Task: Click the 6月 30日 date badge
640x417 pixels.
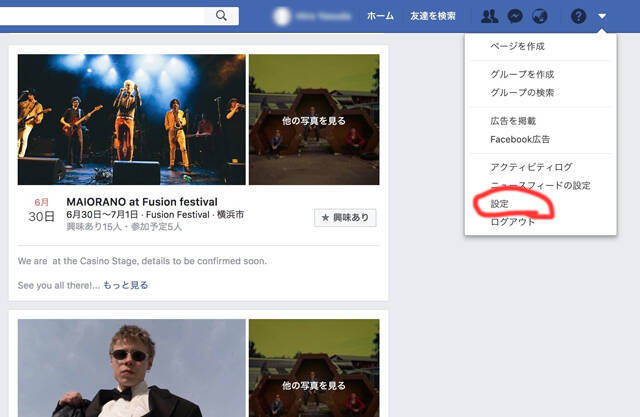Action: (x=41, y=211)
